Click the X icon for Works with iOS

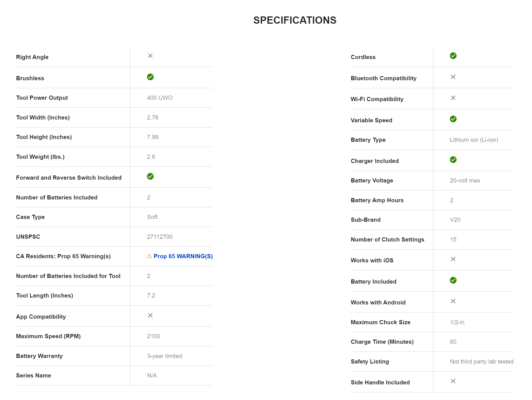point(453,259)
